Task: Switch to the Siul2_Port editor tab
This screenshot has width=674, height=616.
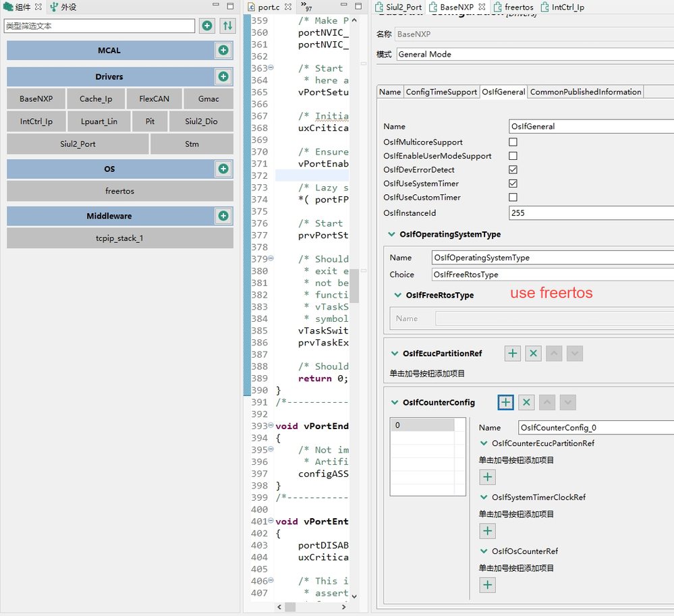Action: click(399, 7)
